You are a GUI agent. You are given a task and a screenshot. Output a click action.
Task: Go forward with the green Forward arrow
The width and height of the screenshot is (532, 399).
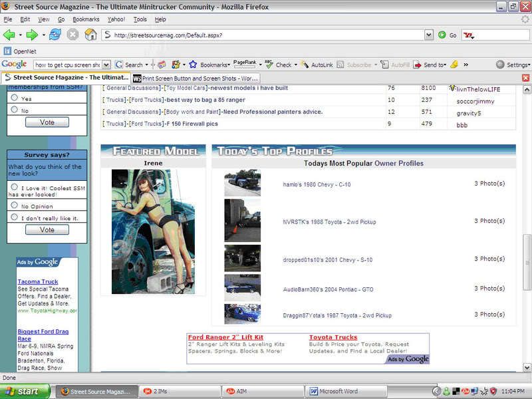coord(32,35)
